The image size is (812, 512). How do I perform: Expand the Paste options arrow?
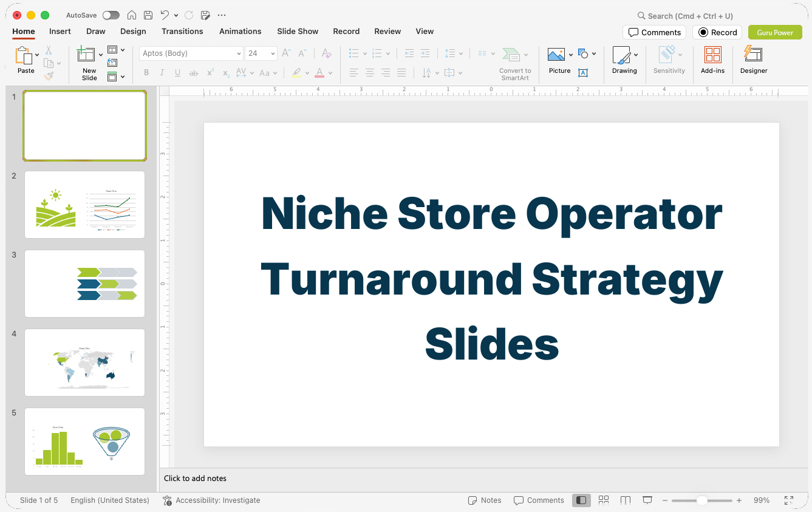point(37,55)
